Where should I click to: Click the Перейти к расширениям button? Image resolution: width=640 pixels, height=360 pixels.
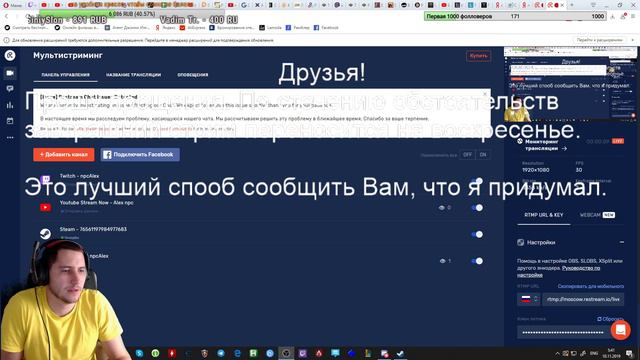(600, 40)
